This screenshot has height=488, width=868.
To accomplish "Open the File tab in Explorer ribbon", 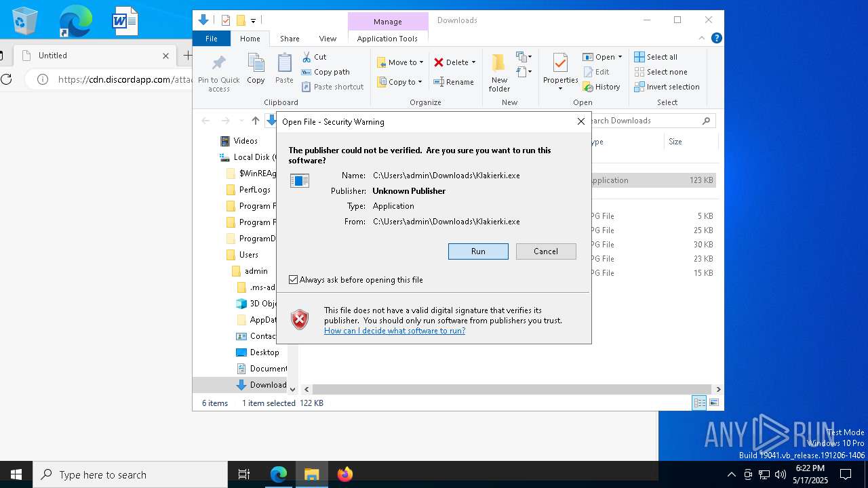I will [212, 39].
